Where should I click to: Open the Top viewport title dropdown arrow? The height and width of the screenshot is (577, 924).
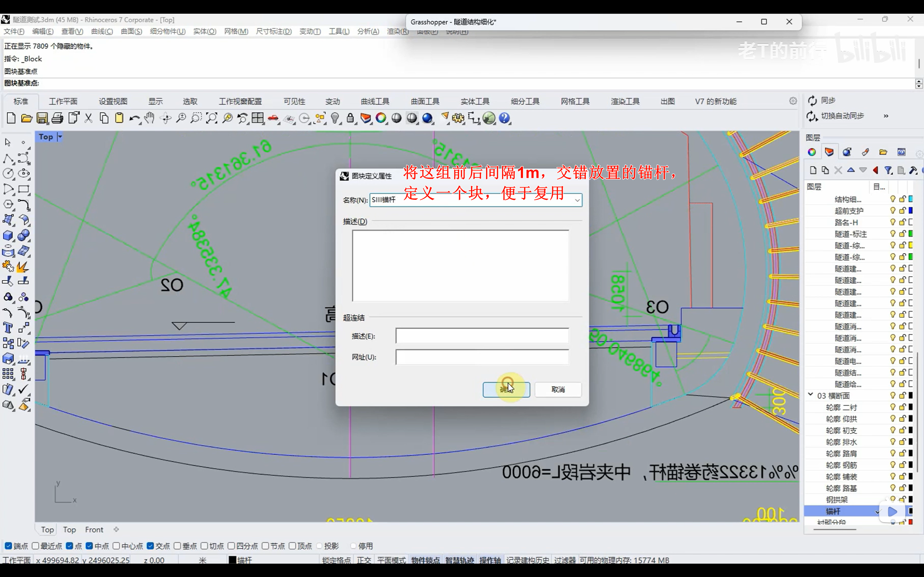(60, 137)
